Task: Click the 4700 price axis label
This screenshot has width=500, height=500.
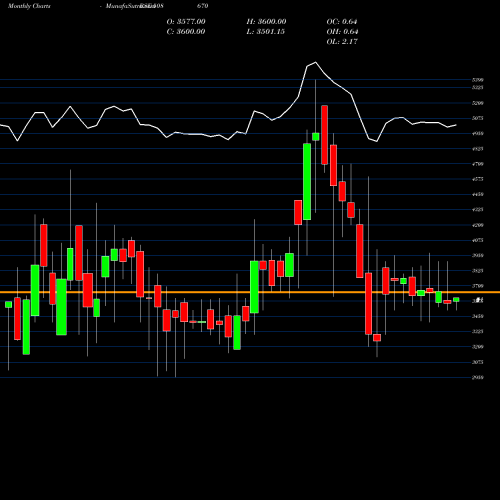Action: [478, 164]
